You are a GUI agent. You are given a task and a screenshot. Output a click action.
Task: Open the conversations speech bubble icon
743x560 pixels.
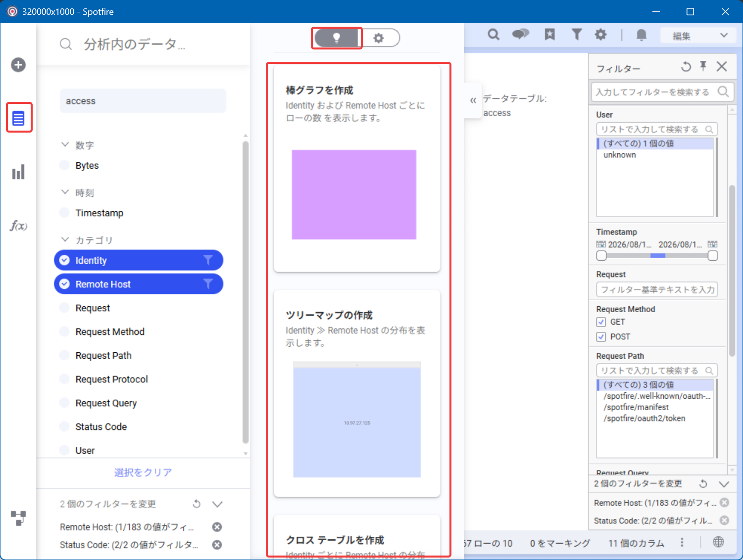click(x=521, y=34)
